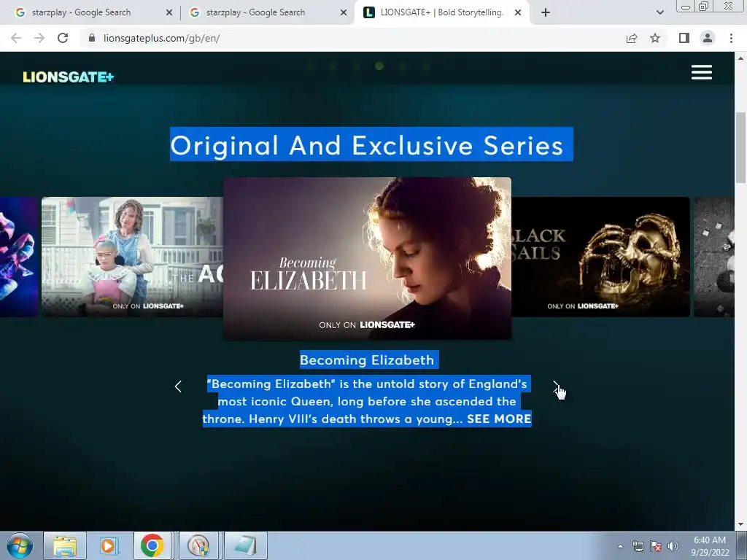Click the scrollbar up arrow
The height and width of the screenshot is (560, 747).
point(740,58)
